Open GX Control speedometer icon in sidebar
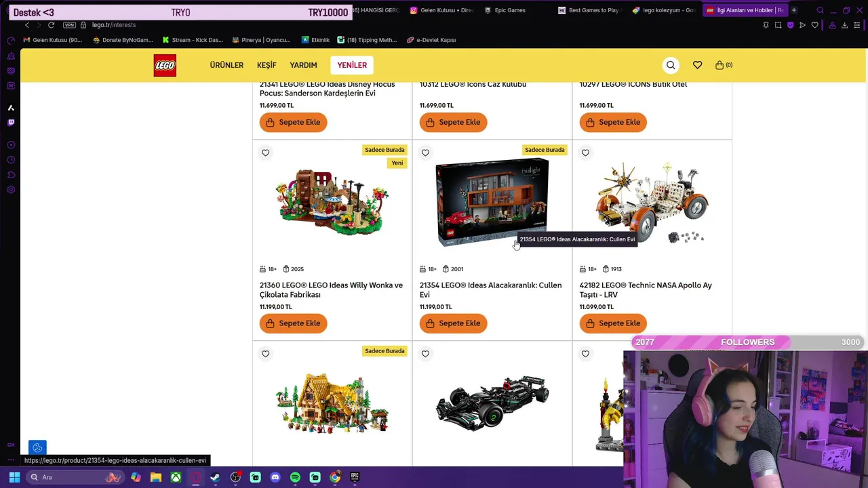 pyautogui.click(x=11, y=41)
